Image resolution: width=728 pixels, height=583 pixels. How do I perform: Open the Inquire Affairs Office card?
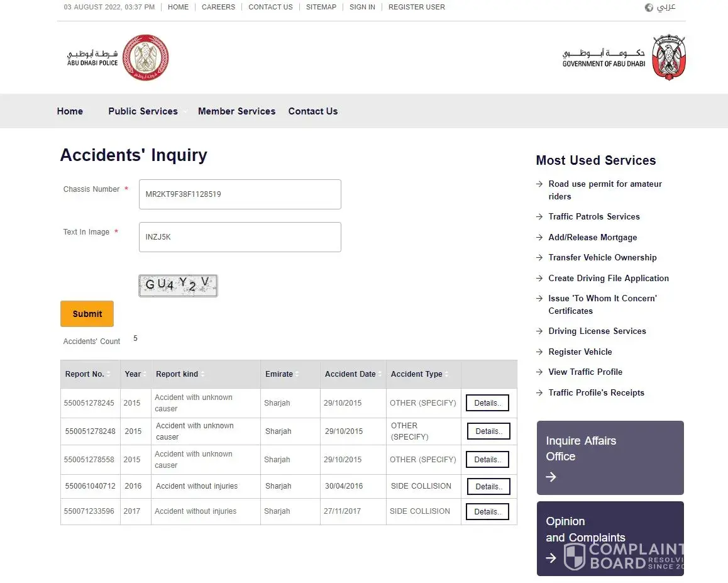610,458
